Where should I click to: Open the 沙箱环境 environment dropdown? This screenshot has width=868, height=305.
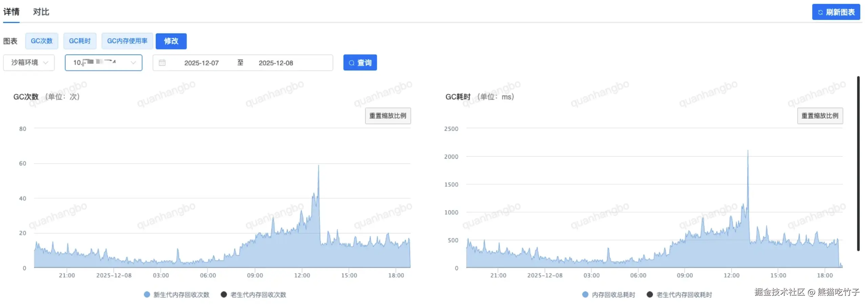tap(29, 63)
